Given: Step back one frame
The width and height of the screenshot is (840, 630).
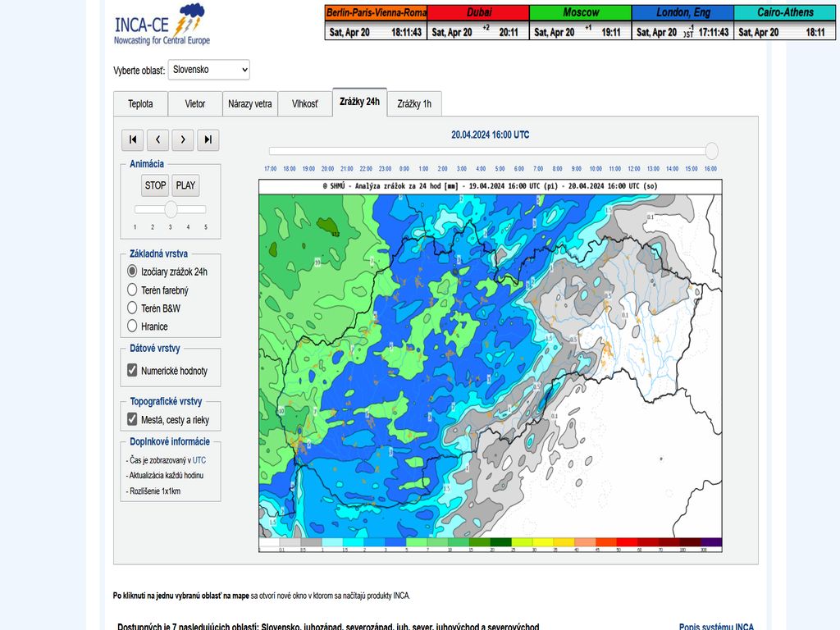Looking at the screenshot, I should [x=157, y=140].
